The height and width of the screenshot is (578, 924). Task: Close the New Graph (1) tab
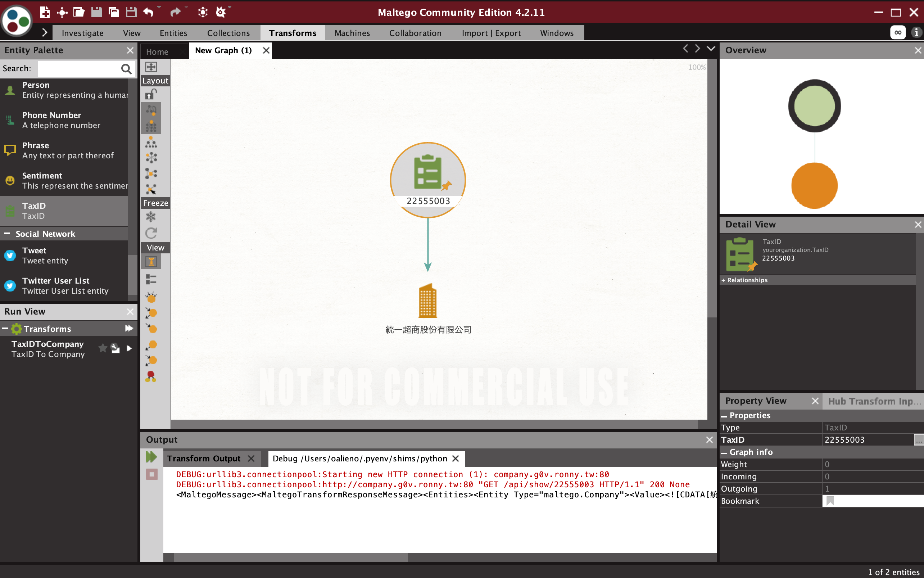266,50
